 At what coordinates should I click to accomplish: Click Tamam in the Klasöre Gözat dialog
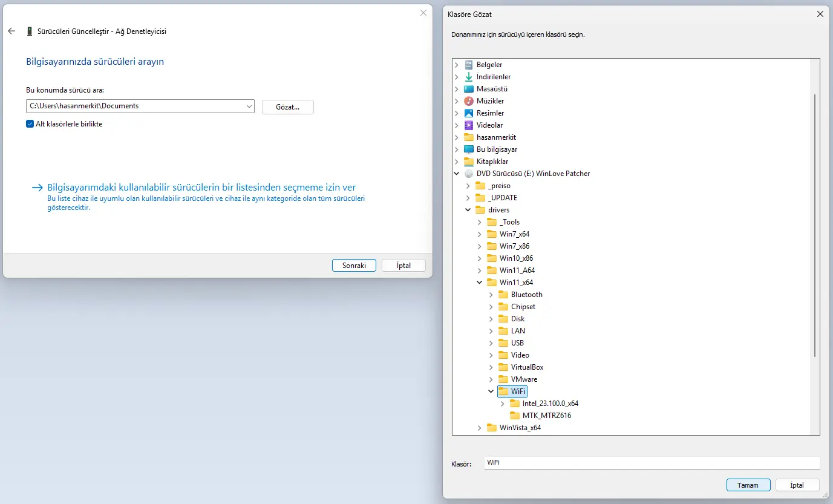coord(748,485)
